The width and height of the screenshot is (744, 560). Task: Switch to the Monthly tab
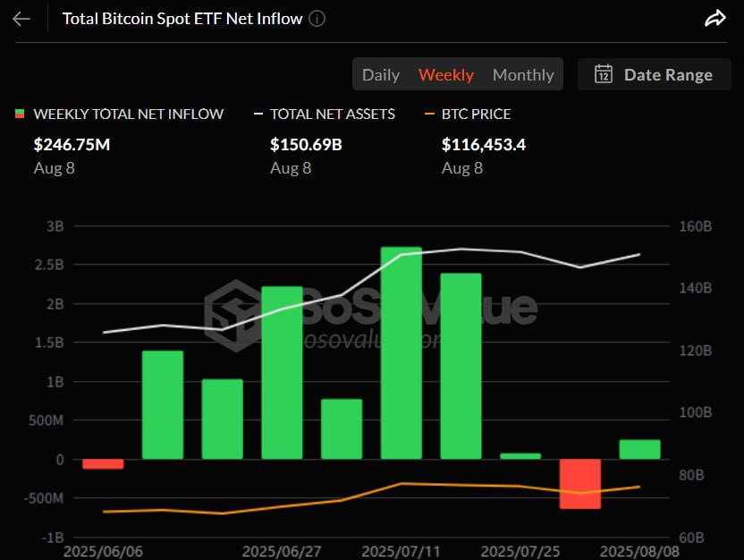click(x=523, y=74)
